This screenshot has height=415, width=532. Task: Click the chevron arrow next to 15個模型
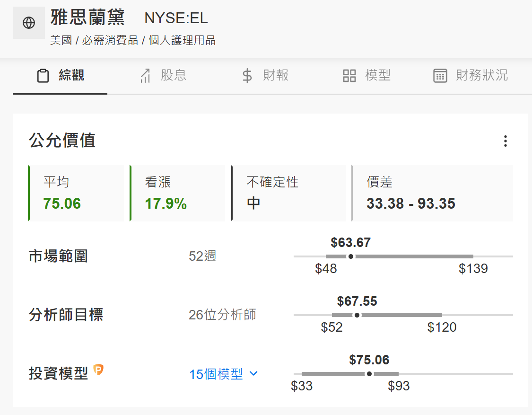(253, 373)
